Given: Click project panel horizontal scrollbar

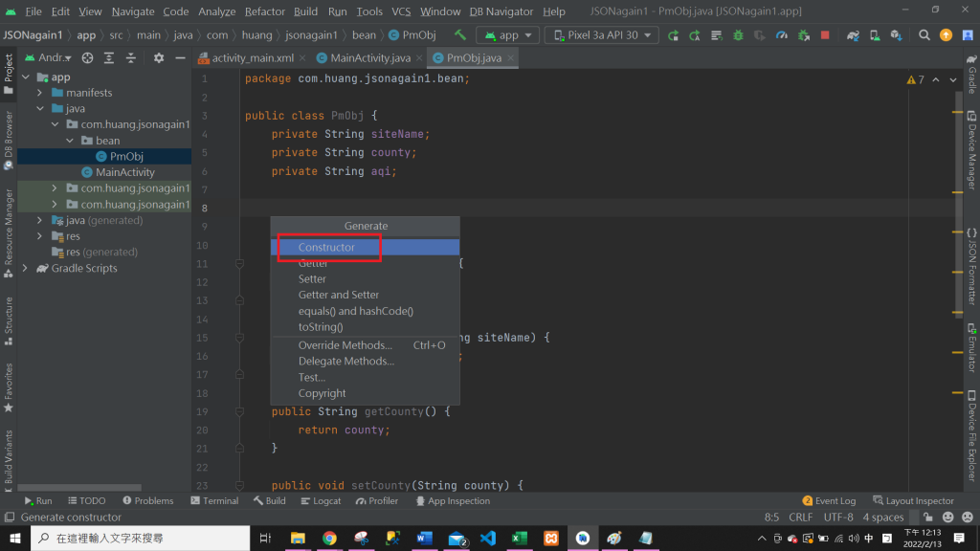Looking at the screenshot, I should click(x=79, y=487).
